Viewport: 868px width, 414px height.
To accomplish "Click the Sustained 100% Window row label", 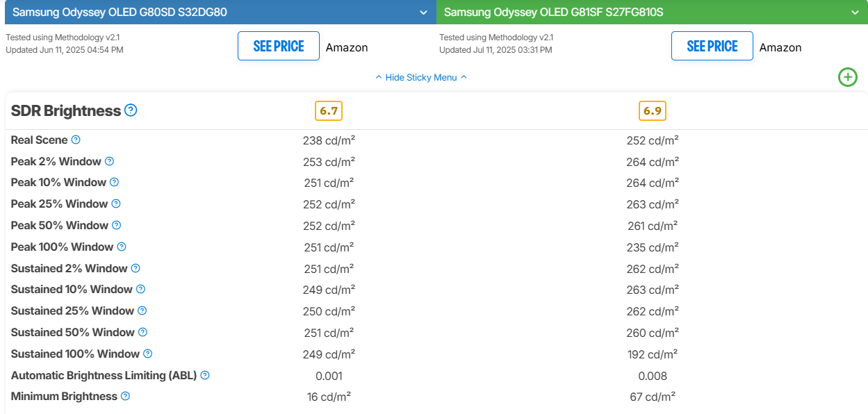I will click(75, 354).
